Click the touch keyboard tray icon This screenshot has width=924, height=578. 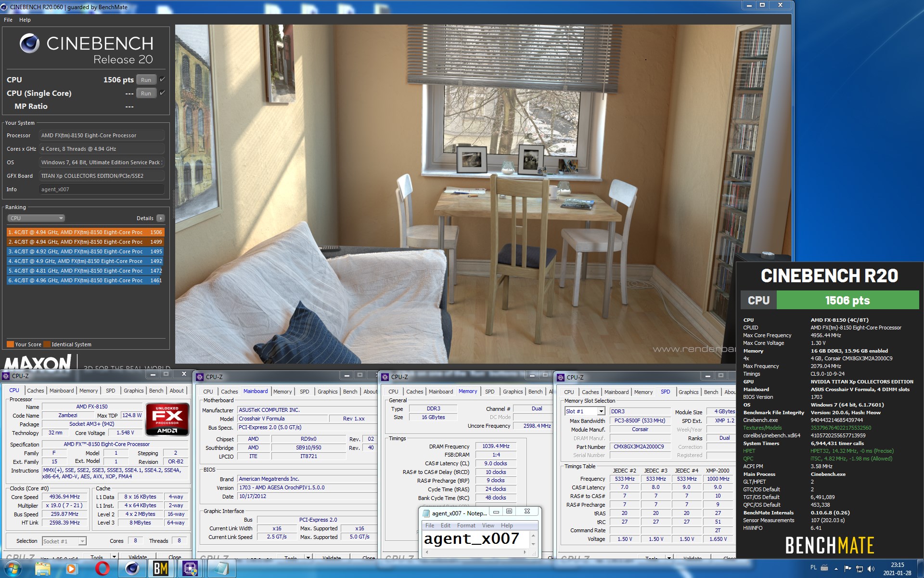824,568
